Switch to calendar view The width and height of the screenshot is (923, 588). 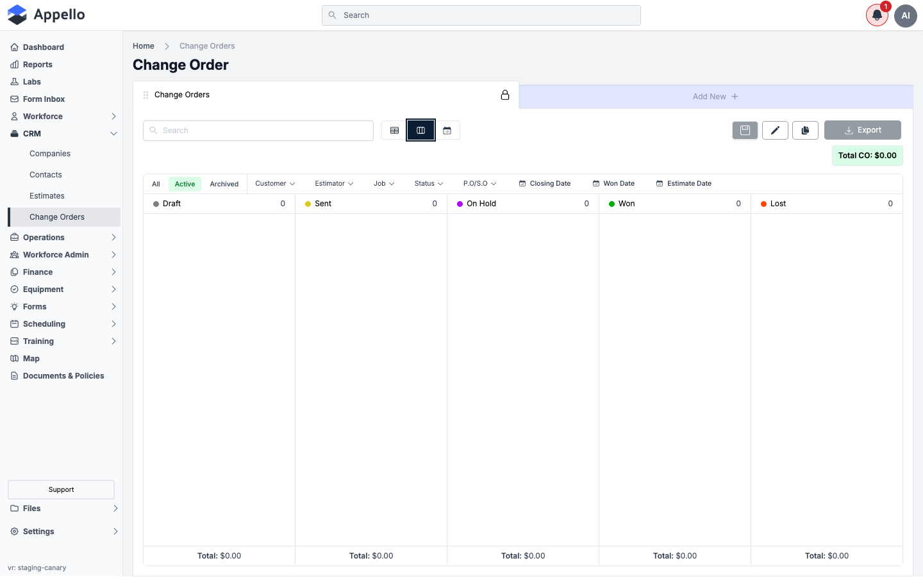[447, 131]
